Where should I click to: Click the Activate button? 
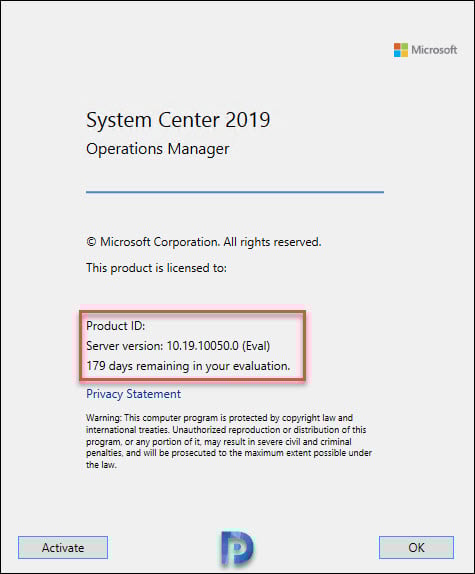click(x=63, y=548)
